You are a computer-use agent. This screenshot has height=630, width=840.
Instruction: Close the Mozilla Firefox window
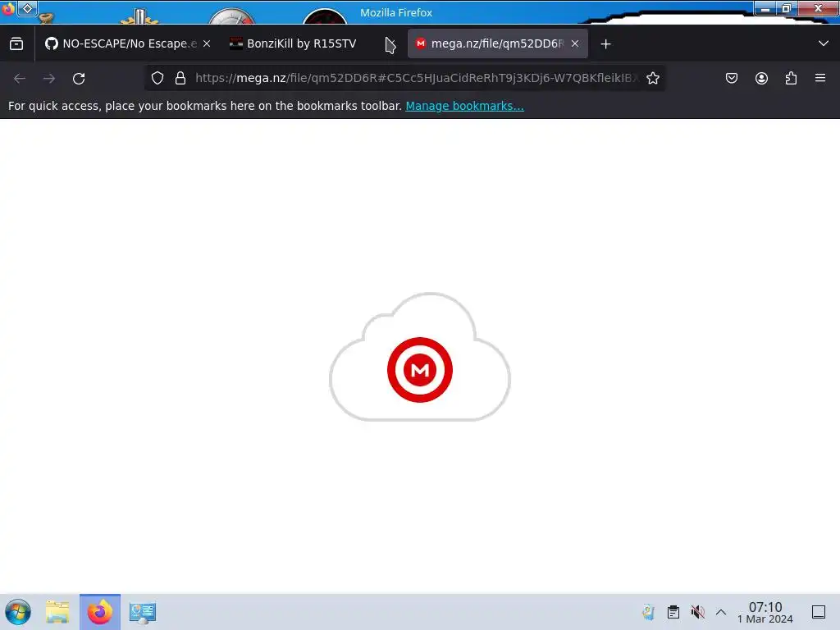click(x=818, y=8)
